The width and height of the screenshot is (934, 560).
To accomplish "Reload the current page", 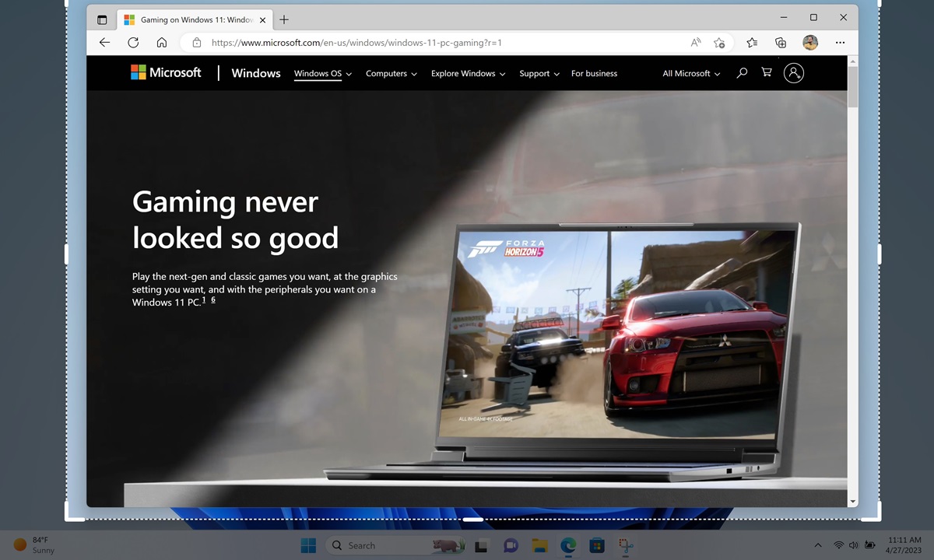I will (x=133, y=43).
